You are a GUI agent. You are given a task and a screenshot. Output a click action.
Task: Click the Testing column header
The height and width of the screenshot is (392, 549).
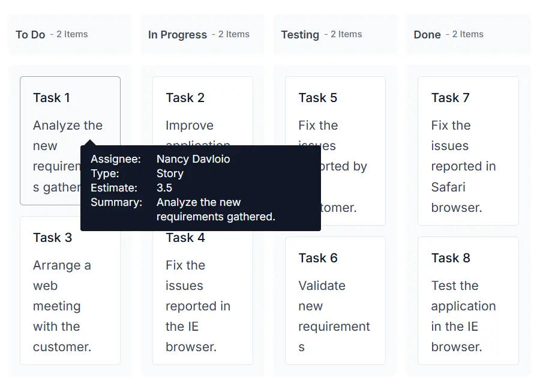coord(335,34)
